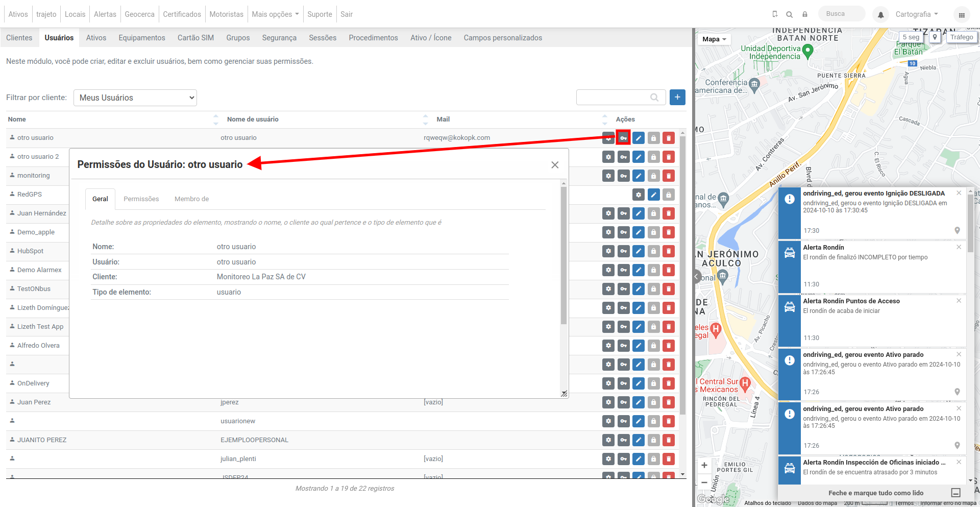Open the apps grid icon in top bar
Image resolution: width=980 pixels, height=507 pixels.
click(962, 15)
